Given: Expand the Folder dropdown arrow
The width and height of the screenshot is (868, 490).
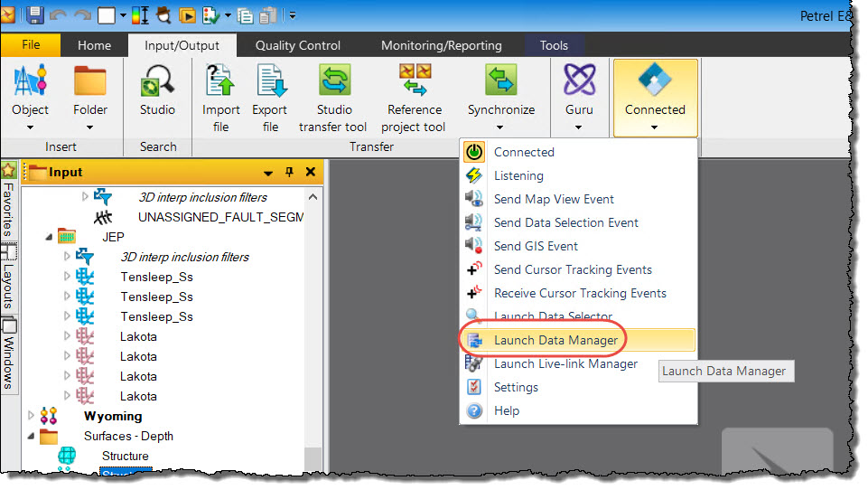Looking at the screenshot, I should pyautogui.click(x=89, y=127).
